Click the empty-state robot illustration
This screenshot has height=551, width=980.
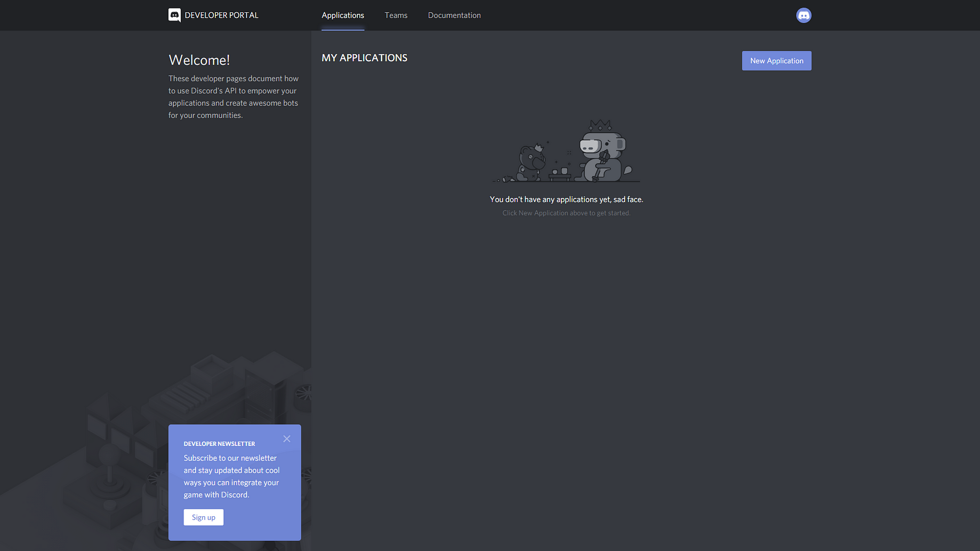tap(566, 151)
